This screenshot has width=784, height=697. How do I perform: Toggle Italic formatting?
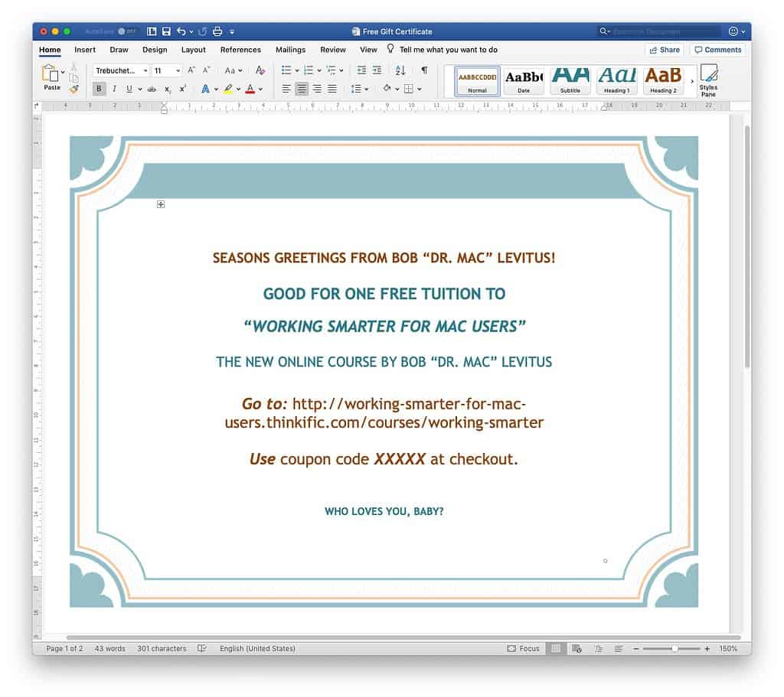[114, 89]
